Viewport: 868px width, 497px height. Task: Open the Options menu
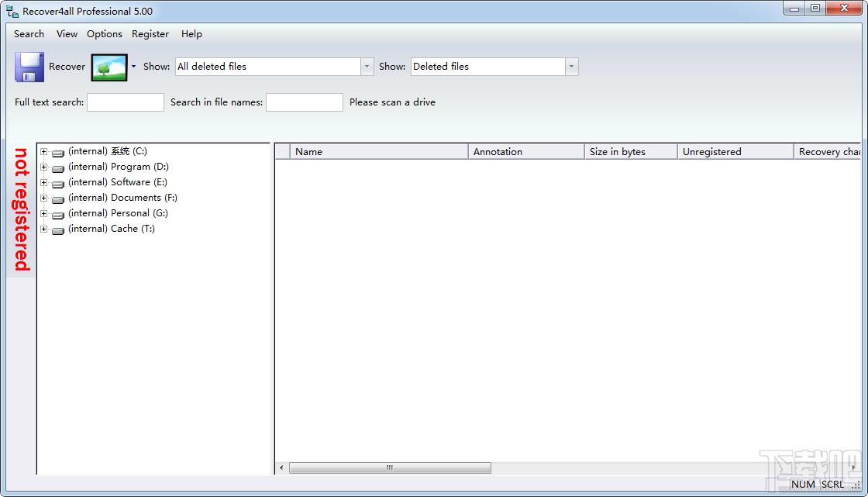tap(105, 34)
